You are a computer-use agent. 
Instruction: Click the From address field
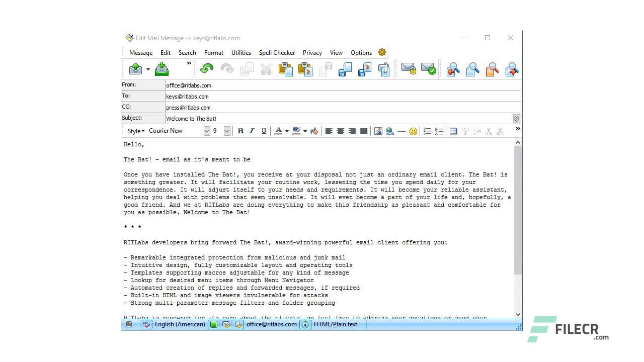[x=343, y=85]
